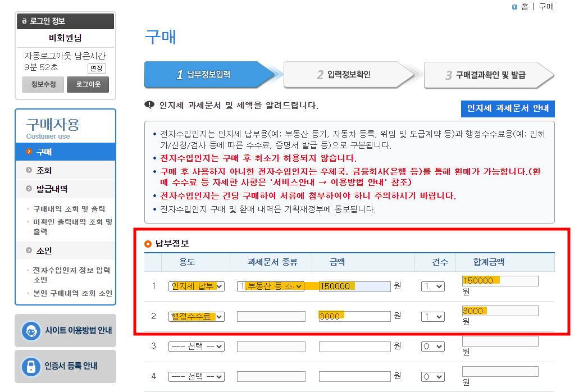Click the 구매 link at top right

pyautogui.click(x=546, y=7)
